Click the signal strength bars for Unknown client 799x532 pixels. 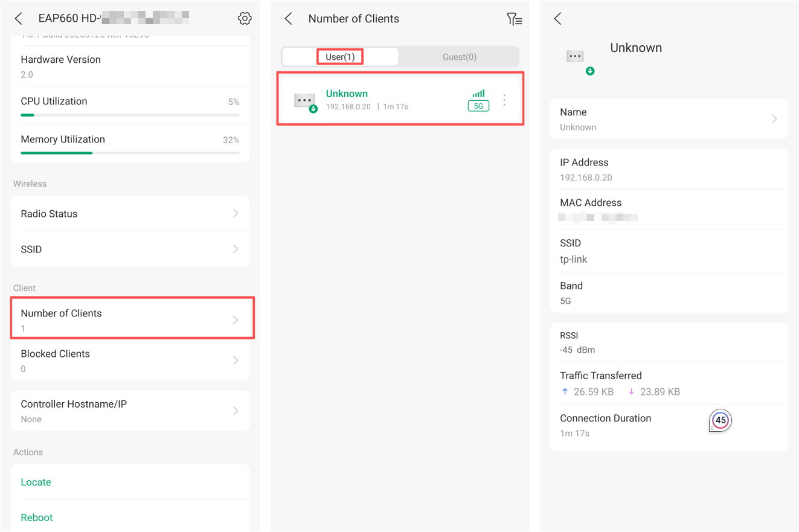point(478,94)
